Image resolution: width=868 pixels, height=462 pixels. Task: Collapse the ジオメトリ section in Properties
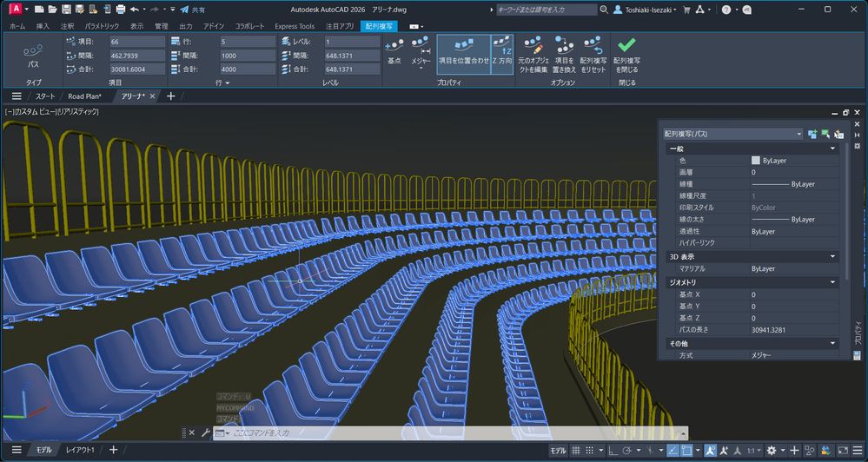[x=832, y=282]
